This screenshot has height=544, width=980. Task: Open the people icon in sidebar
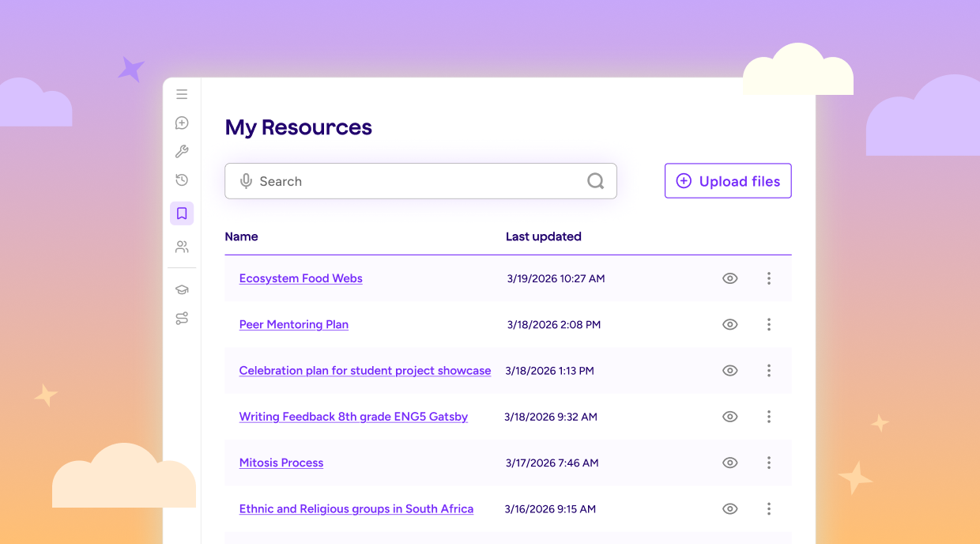pos(182,247)
